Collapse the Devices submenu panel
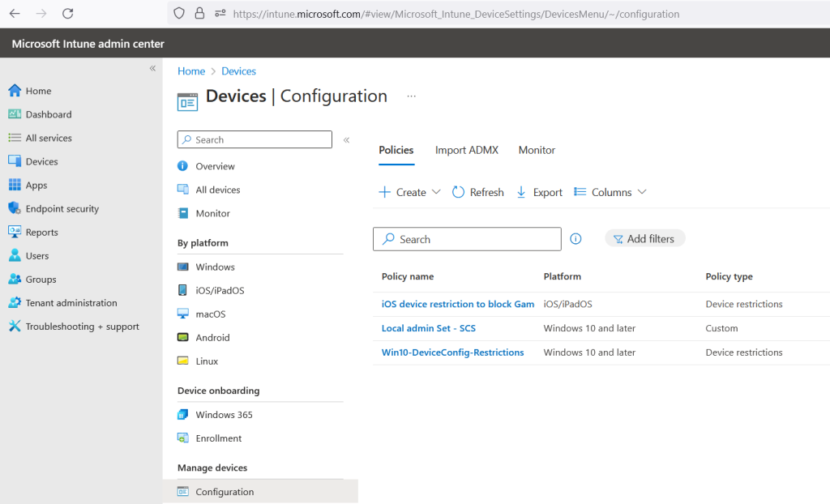Viewport: 830px width, 504px height. [x=346, y=140]
